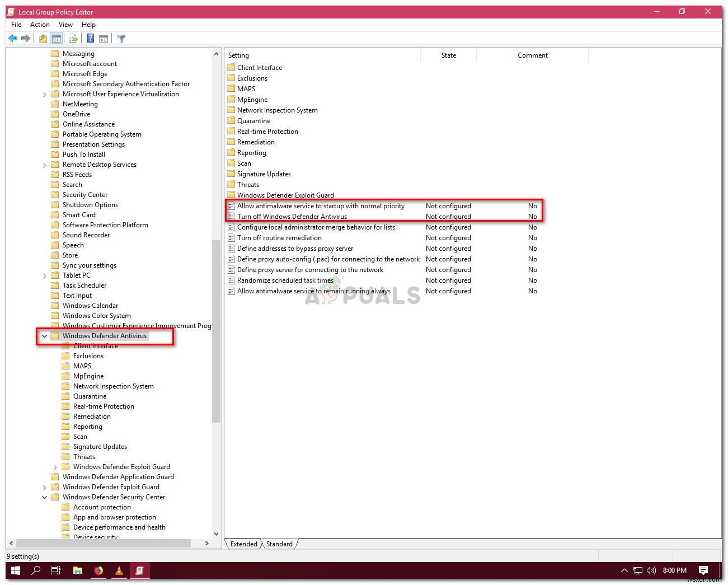Image resolution: width=728 pixels, height=585 pixels.
Task: Launch Firefox from the taskbar
Action: (x=98, y=570)
